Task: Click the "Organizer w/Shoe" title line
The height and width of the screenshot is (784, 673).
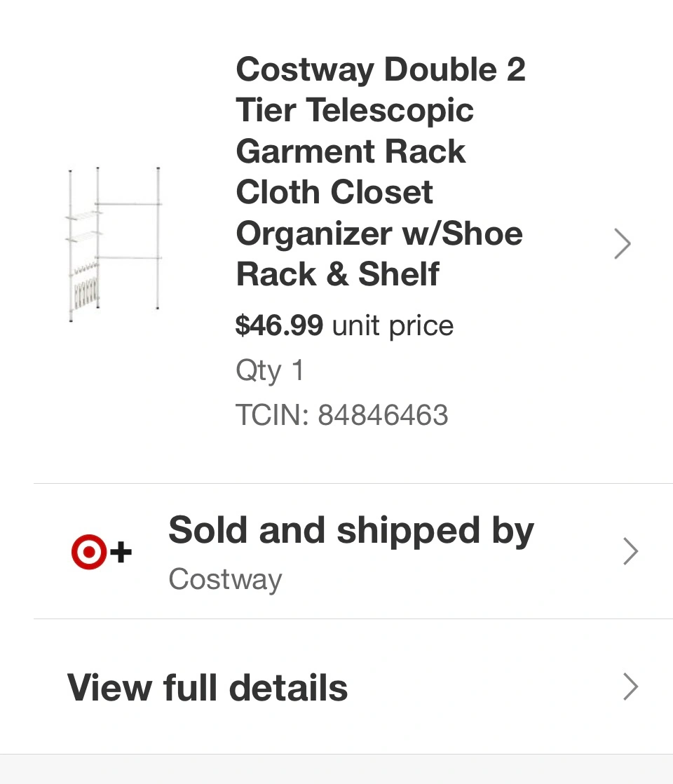Action: (x=379, y=234)
